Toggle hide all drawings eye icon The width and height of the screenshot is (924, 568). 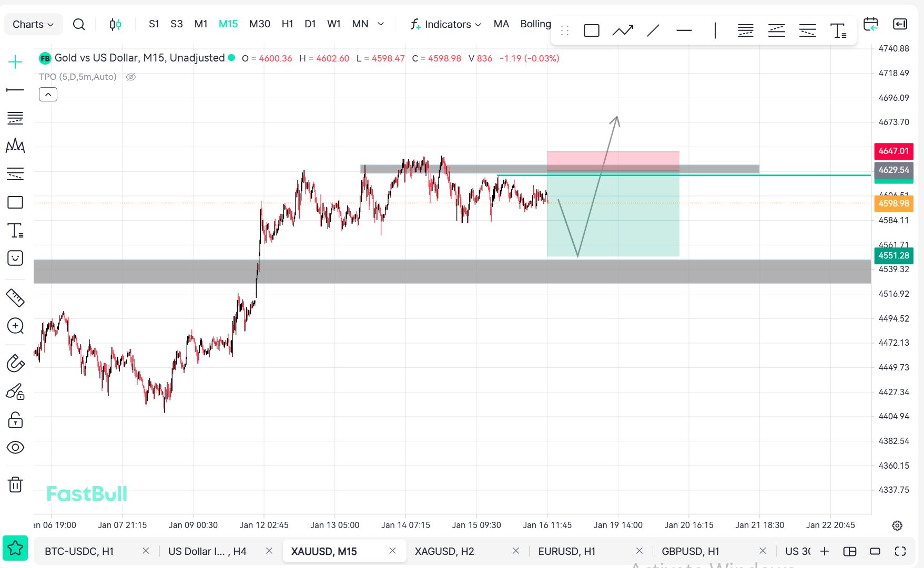tap(15, 447)
